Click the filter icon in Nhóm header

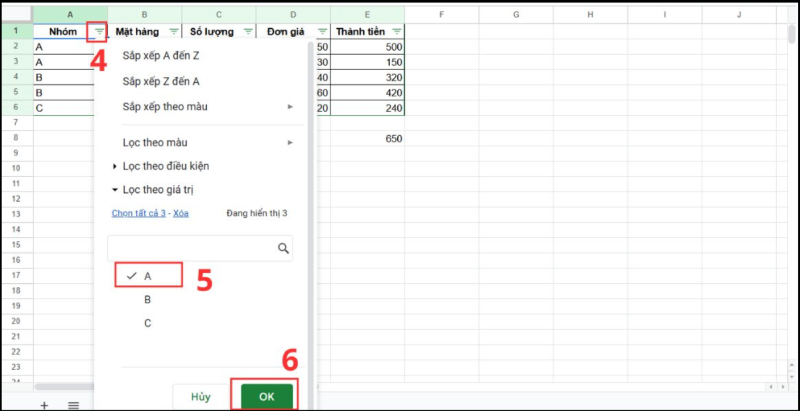pos(97,32)
